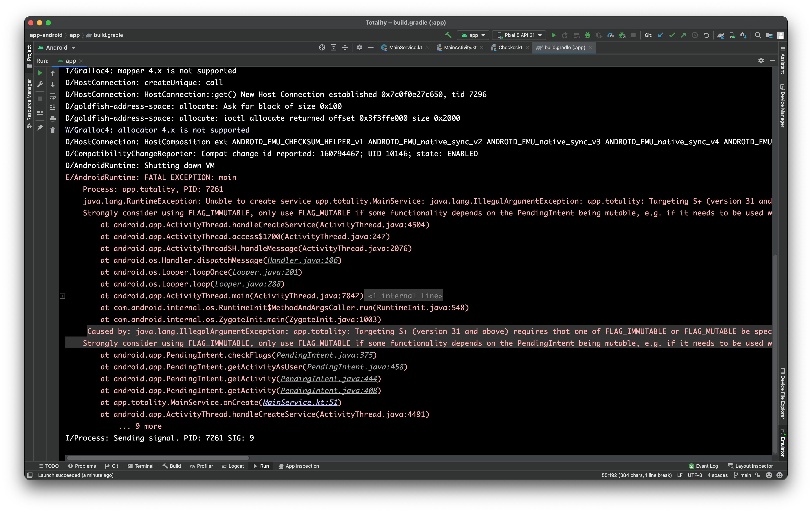
Task: Toggle Soft-Wrap in Run console
Action: (x=53, y=96)
